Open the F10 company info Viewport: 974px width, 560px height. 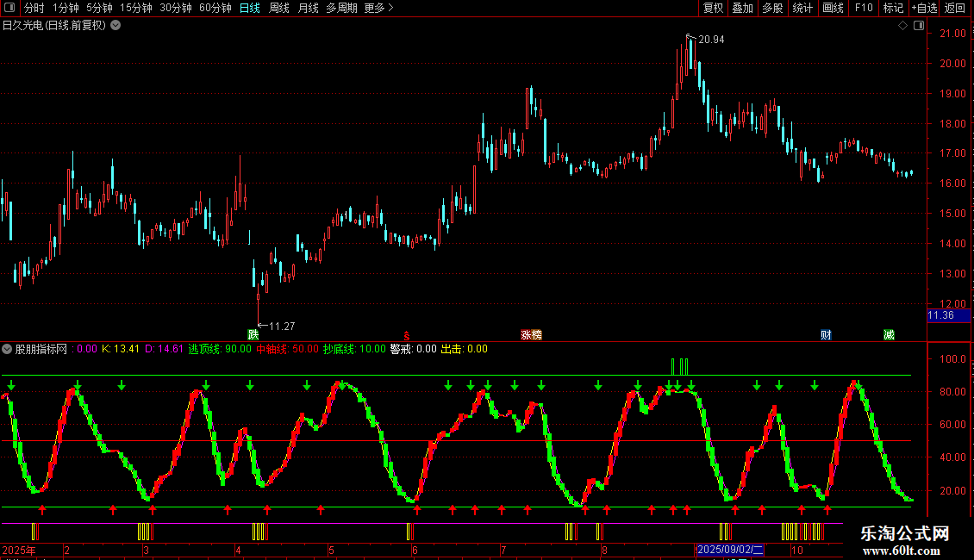(x=864, y=8)
